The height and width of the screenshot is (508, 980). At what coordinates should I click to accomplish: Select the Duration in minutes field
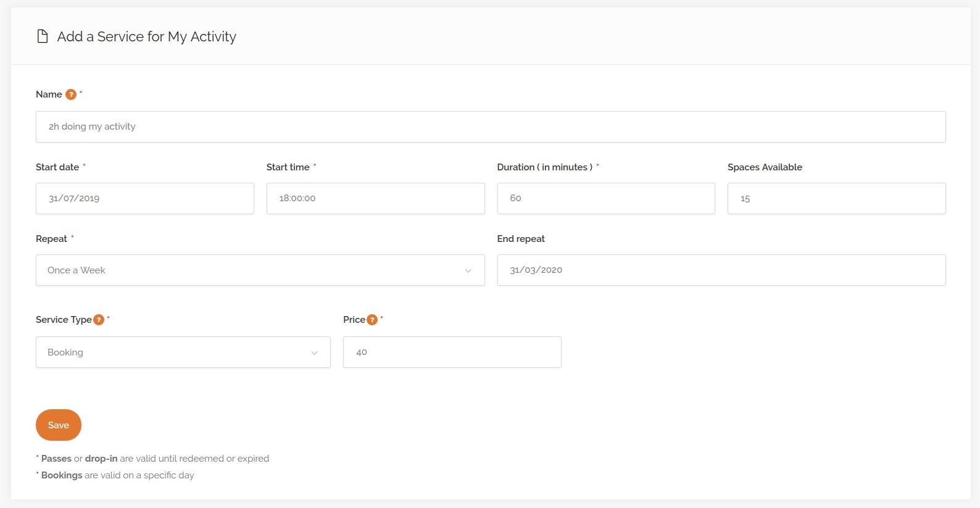click(x=605, y=198)
